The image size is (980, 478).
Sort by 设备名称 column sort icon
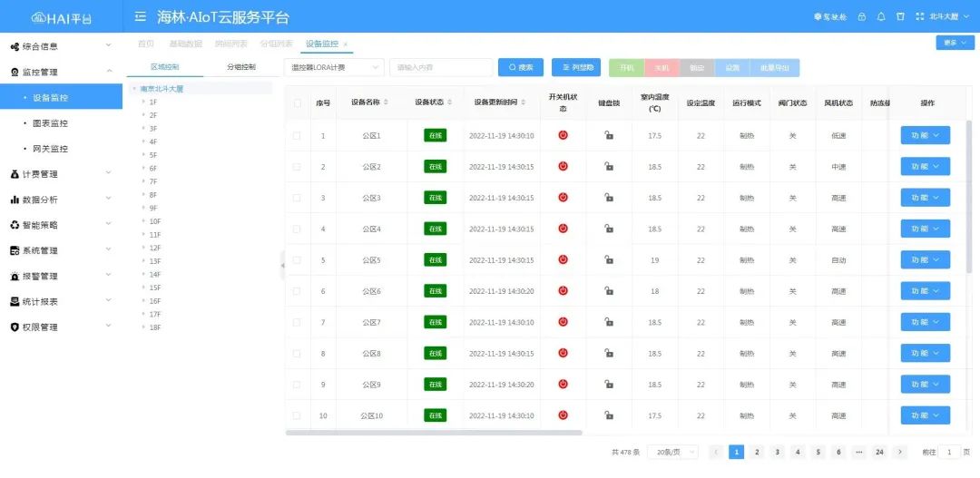click(387, 102)
